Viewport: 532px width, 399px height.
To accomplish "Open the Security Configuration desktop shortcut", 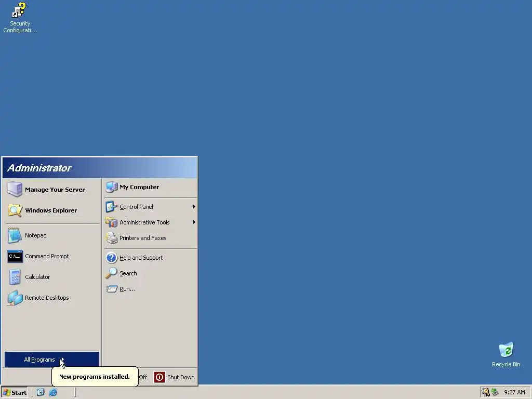I will pyautogui.click(x=20, y=18).
